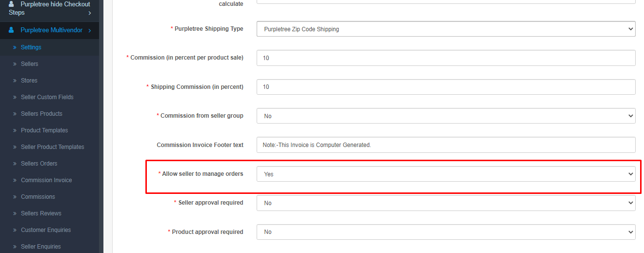Focus the Commission percent per product sale field

[446, 58]
